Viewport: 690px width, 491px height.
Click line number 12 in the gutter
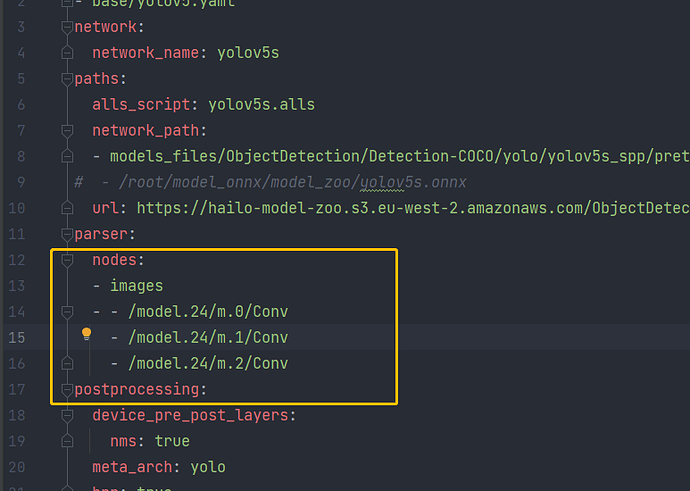click(x=19, y=261)
